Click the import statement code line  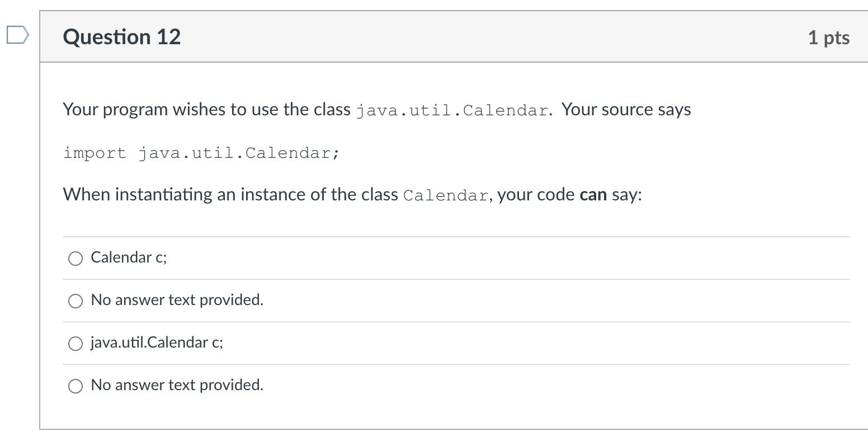pyautogui.click(x=201, y=152)
